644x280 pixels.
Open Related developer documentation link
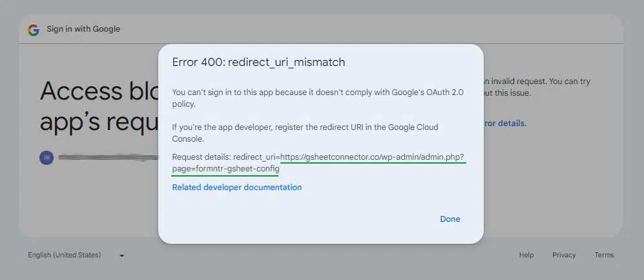click(x=236, y=188)
